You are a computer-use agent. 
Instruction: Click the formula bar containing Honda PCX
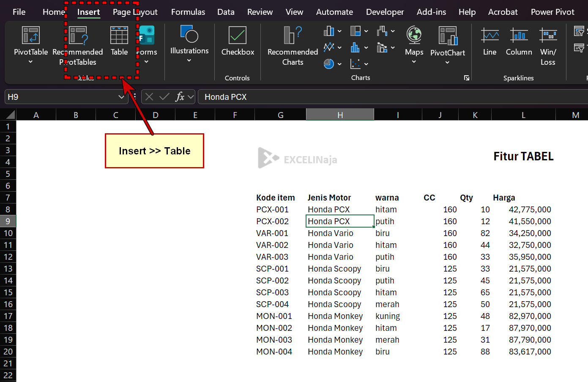(296, 96)
